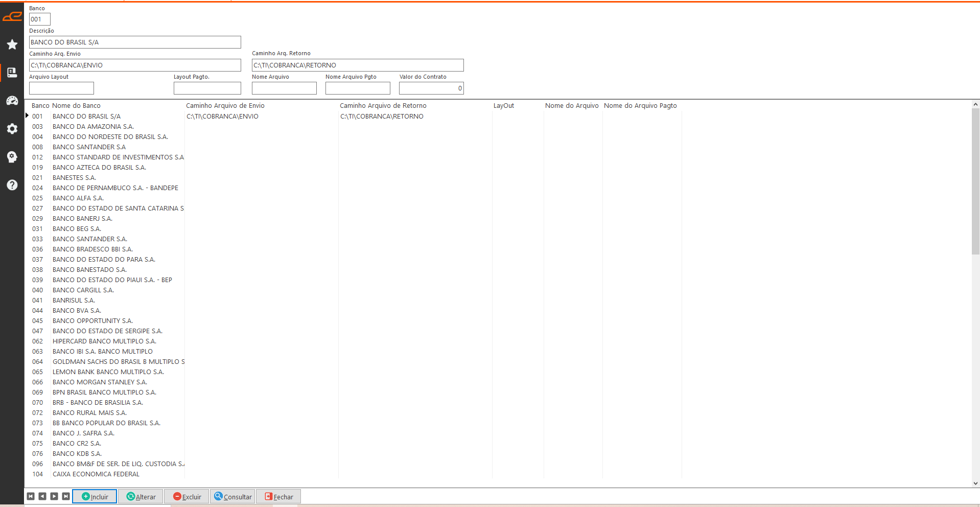Click the head-with-gear sidebar icon
The image size is (980, 507).
click(x=12, y=157)
